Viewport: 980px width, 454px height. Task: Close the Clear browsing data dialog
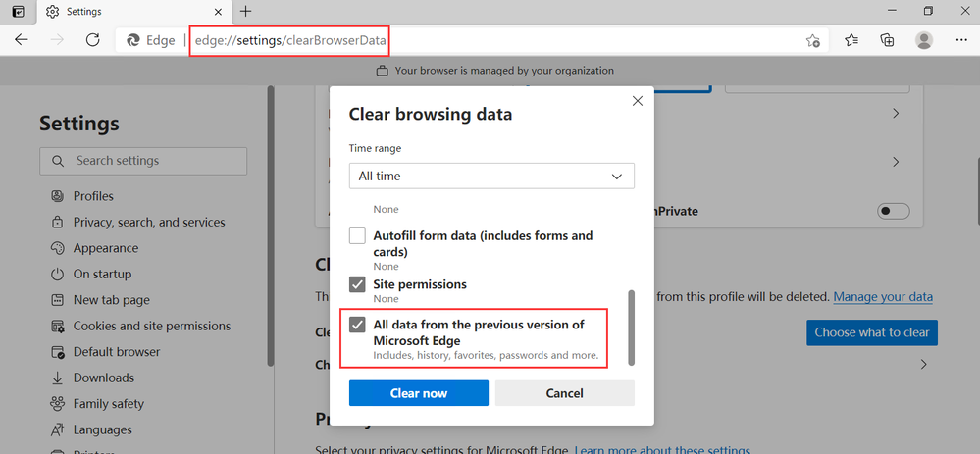(637, 101)
